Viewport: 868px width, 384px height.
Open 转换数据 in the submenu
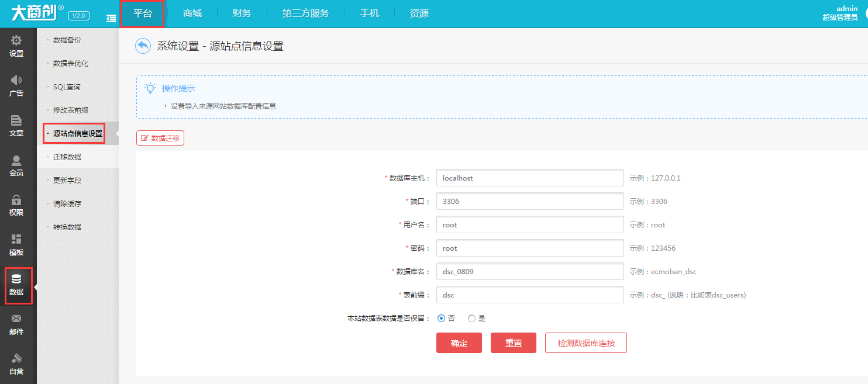pos(67,227)
